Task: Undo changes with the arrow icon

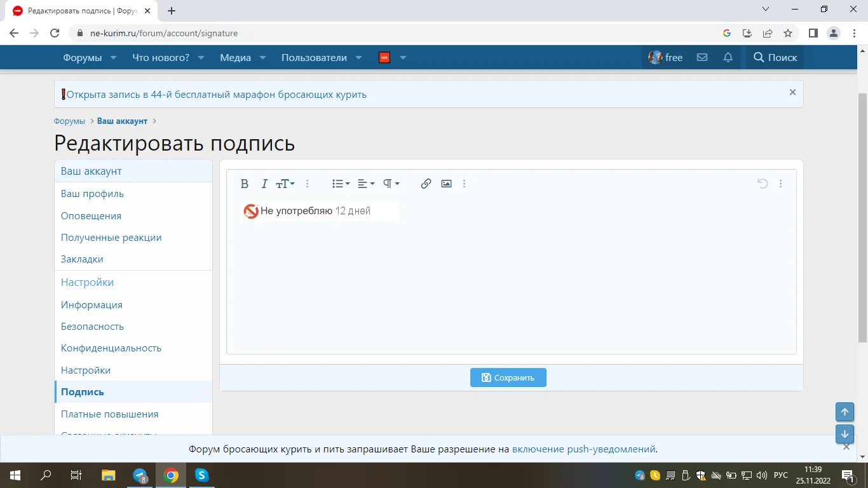Action: (762, 184)
